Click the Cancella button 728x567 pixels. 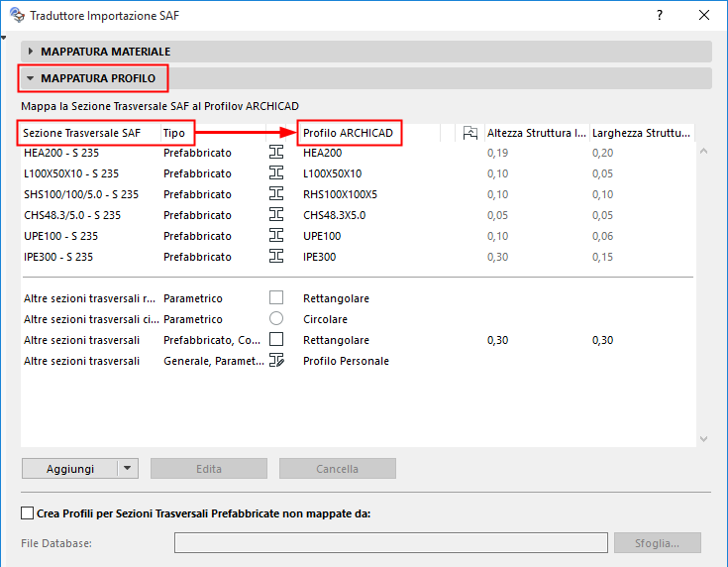(338, 469)
